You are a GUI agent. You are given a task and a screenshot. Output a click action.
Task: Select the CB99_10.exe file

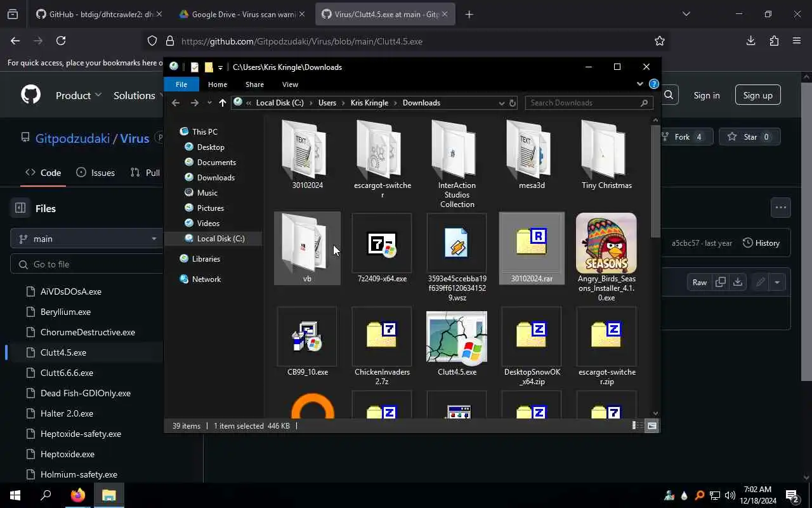coord(307,342)
